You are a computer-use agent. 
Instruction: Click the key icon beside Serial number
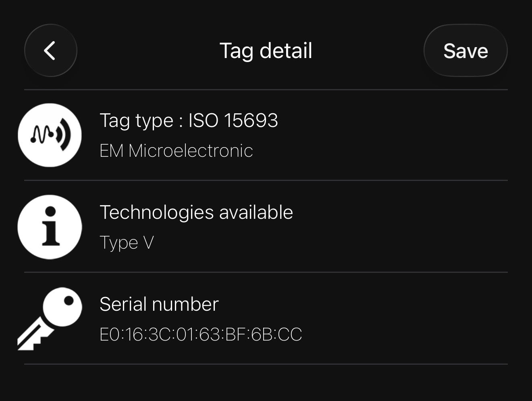pos(50,318)
